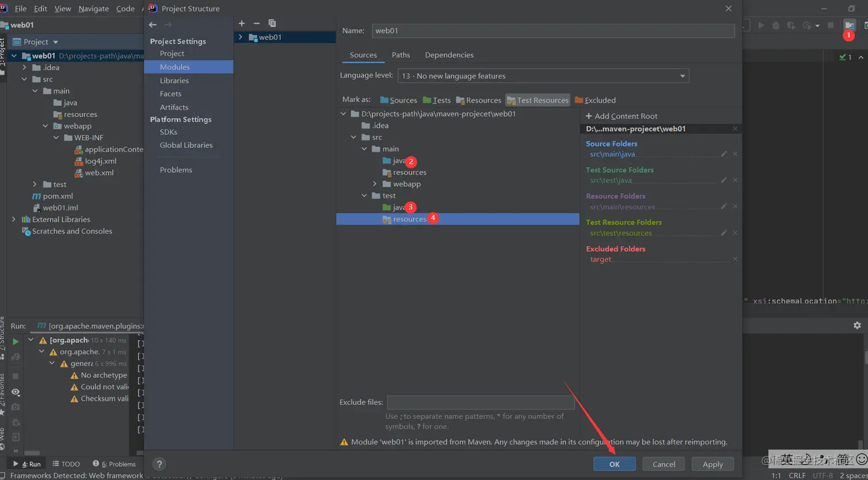The image size is (868, 480).
Task: Select test\resources folder in dialog tree
Action: point(458,219)
